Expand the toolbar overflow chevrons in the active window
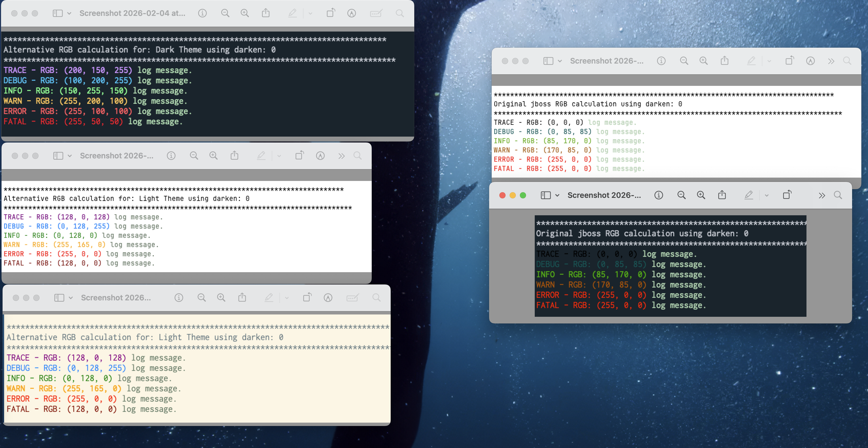The height and width of the screenshot is (448, 868). pos(822,195)
